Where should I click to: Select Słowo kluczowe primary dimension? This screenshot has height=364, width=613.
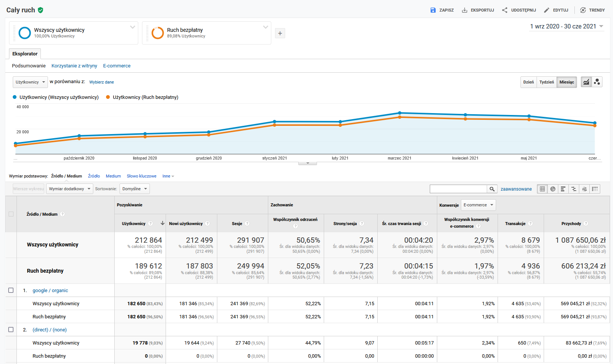pyautogui.click(x=142, y=176)
